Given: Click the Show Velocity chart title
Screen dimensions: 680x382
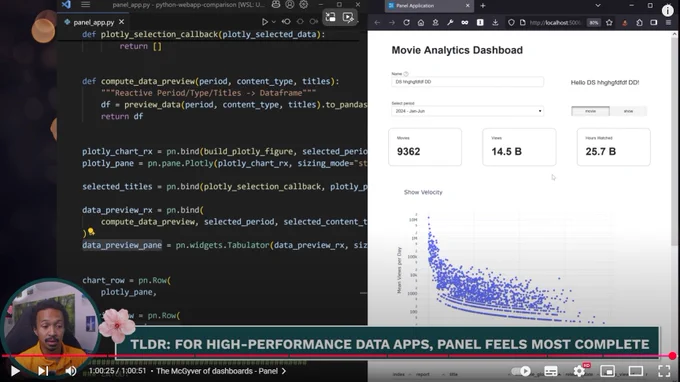Looking at the screenshot, I should [x=423, y=192].
